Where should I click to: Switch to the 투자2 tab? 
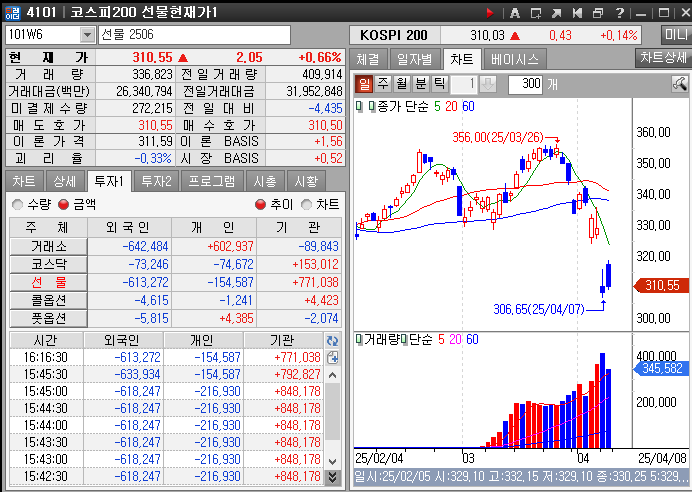click(156, 181)
